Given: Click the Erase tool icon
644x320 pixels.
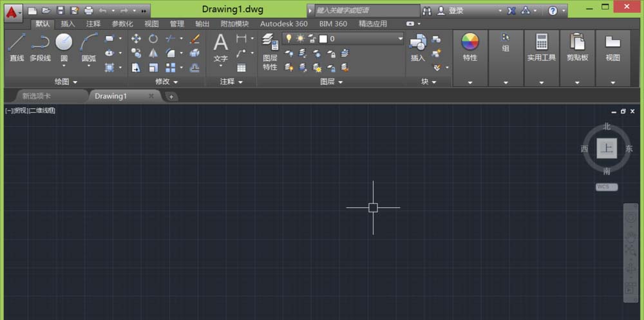Looking at the screenshot, I should coord(194,39).
